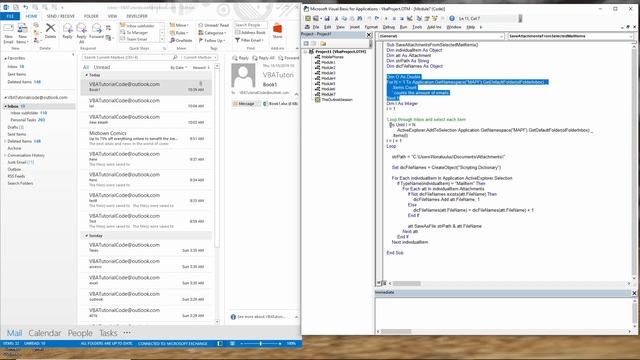Click the Project Explorer icon in VBA toolbar
The height and width of the screenshot is (360, 640).
tap(419, 18)
